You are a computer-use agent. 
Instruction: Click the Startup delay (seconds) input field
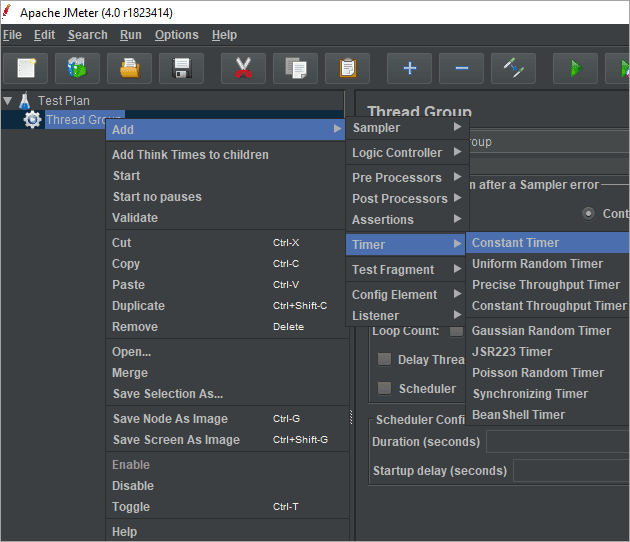pyautogui.click(x=572, y=470)
